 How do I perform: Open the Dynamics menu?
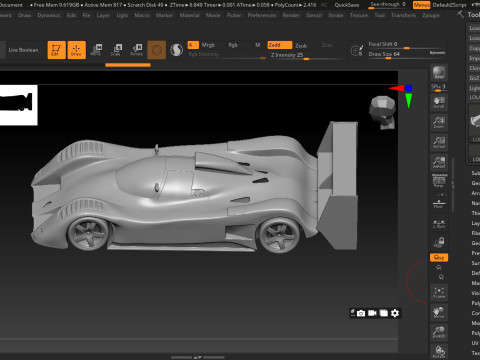(49, 15)
